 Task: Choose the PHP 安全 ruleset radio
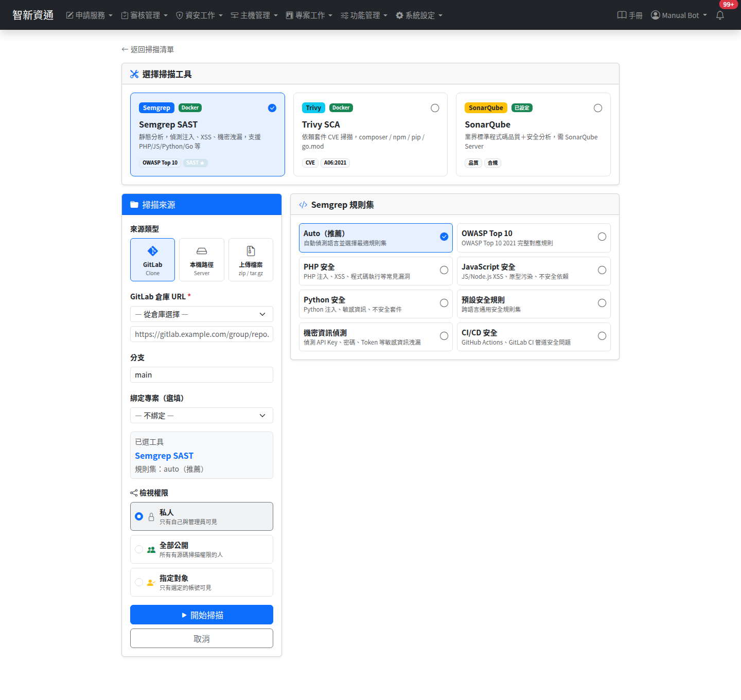(x=444, y=270)
